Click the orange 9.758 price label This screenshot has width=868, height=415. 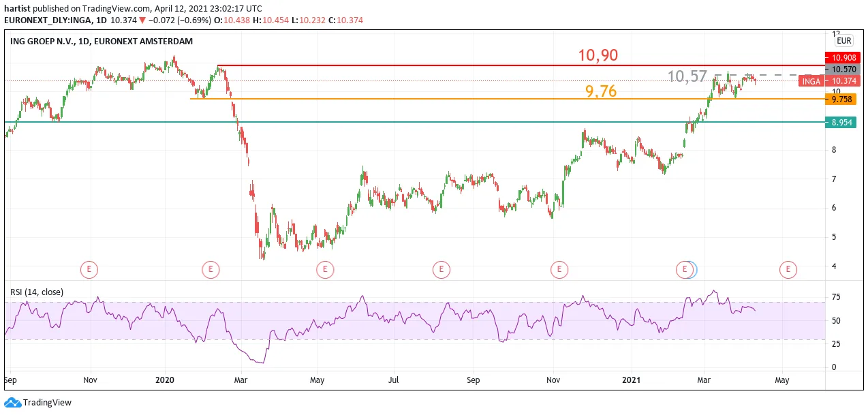click(842, 99)
